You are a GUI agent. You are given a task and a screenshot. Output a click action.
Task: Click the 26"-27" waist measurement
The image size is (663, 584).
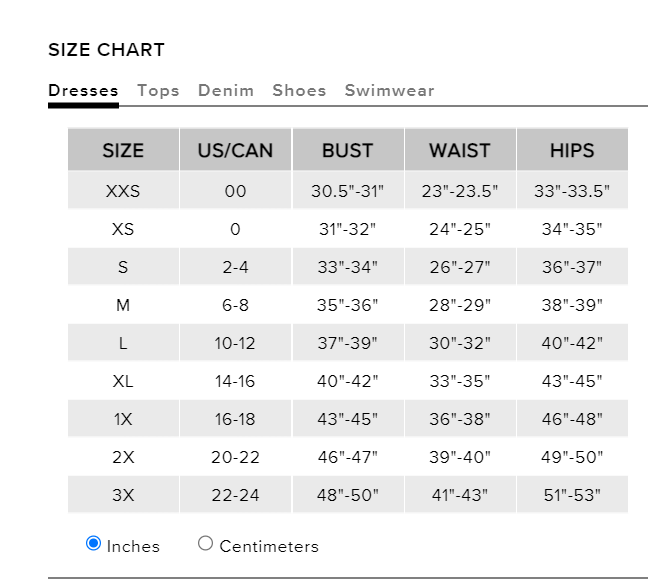(460, 267)
